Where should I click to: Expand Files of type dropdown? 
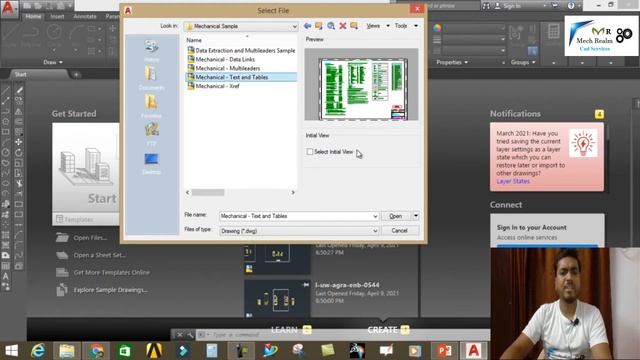(x=375, y=231)
